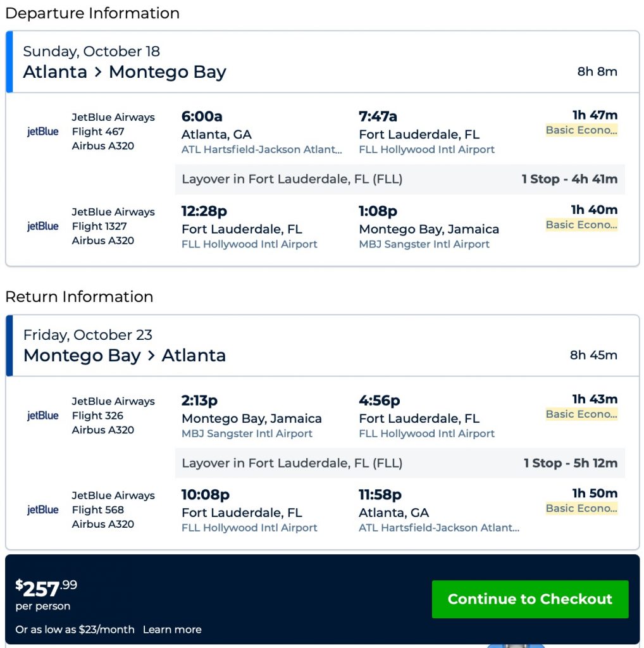This screenshot has height=648, width=644.
Task: Open MBJ Sangster link under 1:08p arrival
Action: 424,244
